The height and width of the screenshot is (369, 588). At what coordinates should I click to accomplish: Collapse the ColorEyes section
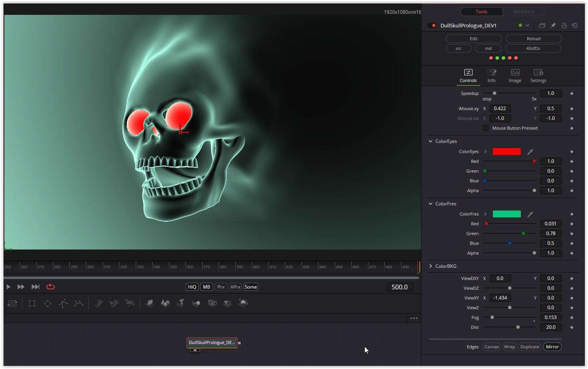click(x=431, y=141)
